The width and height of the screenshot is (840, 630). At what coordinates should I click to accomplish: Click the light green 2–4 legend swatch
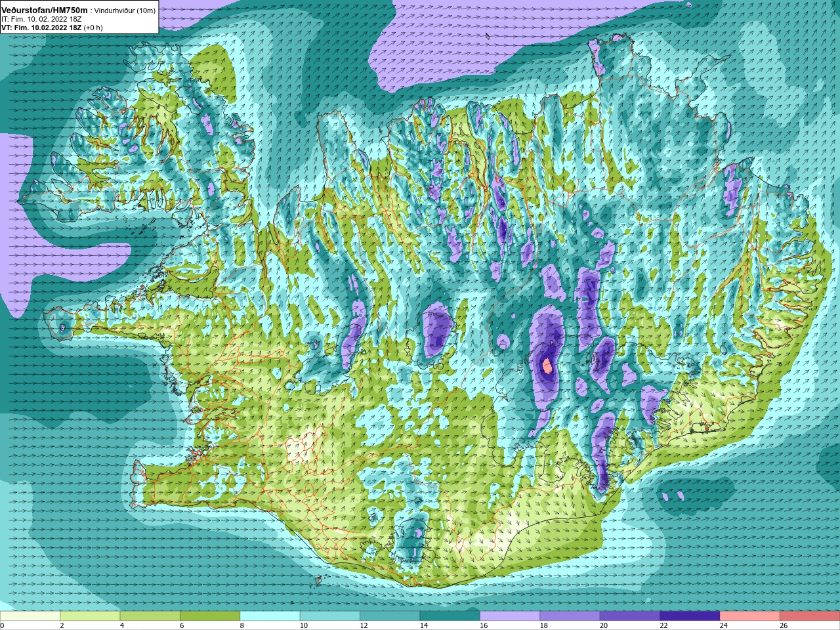pos(90,616)
